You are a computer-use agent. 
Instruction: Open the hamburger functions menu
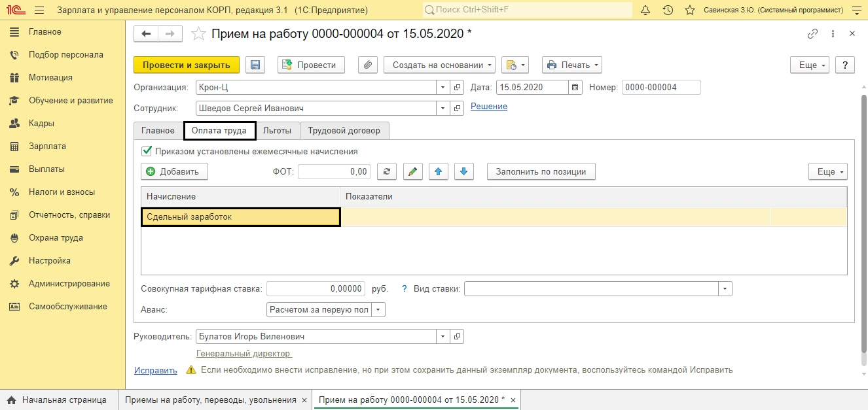(x=39, y=10)
